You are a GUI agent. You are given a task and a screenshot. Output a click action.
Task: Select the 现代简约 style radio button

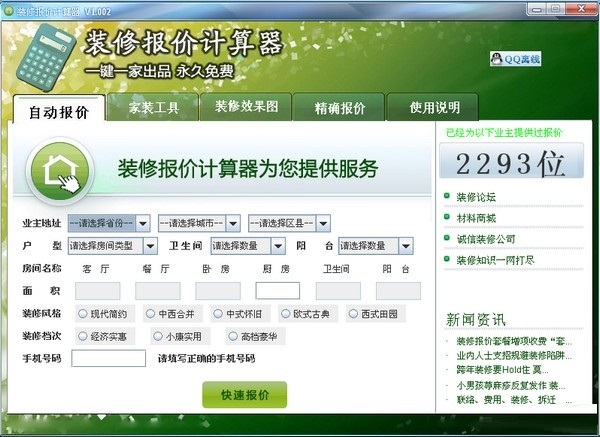(83, 314)
